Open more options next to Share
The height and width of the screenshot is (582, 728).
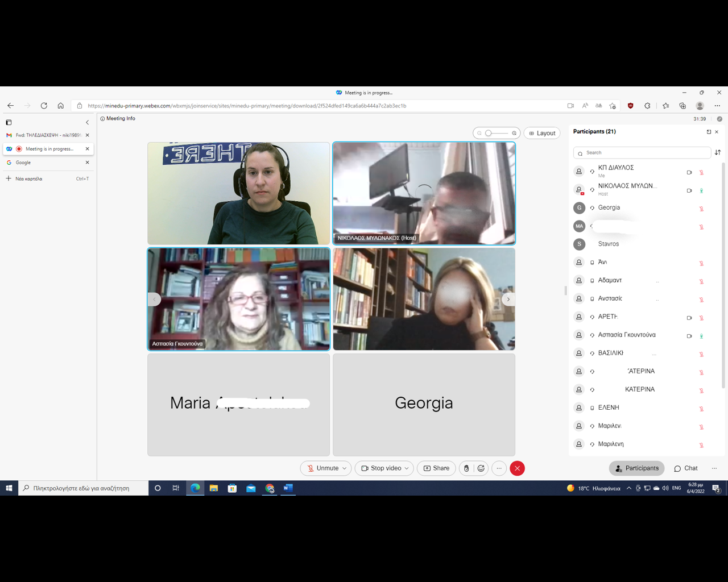[x=499, y=468]
